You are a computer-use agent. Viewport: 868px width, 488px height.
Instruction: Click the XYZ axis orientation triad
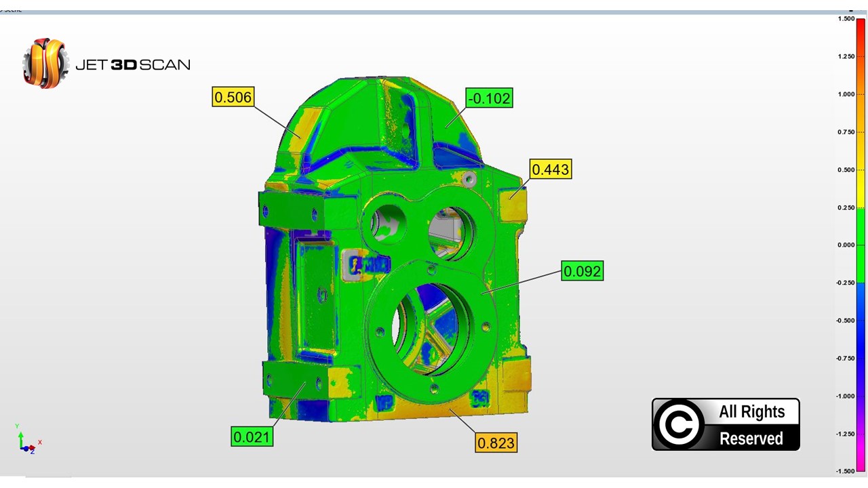click(26, 441)
